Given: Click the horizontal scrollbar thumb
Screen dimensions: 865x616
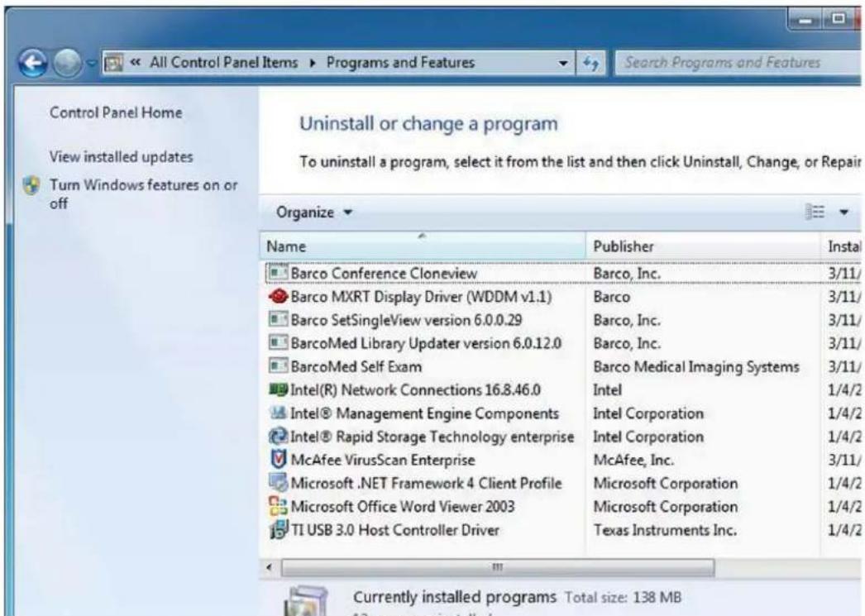Looking at the screenshot, I should click(x=498, y=567).
